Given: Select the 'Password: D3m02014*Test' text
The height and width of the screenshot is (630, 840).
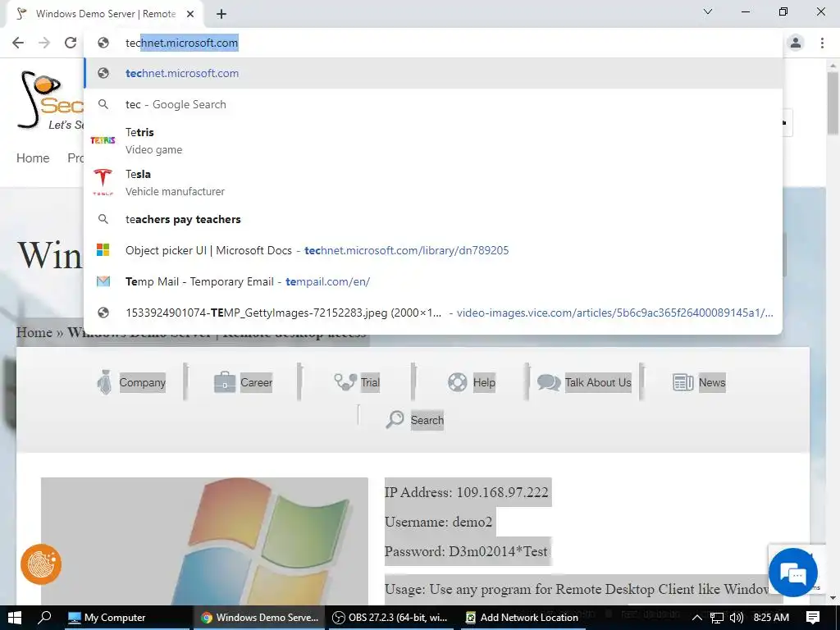Looking at the screenshot, I should (466, 551).
